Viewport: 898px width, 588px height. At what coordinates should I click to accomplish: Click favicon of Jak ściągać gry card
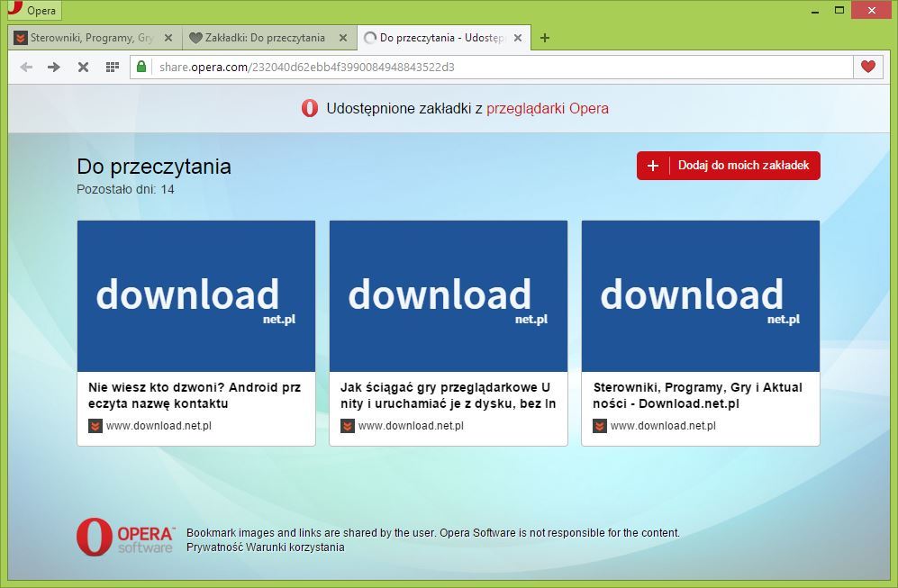[347, 426]
